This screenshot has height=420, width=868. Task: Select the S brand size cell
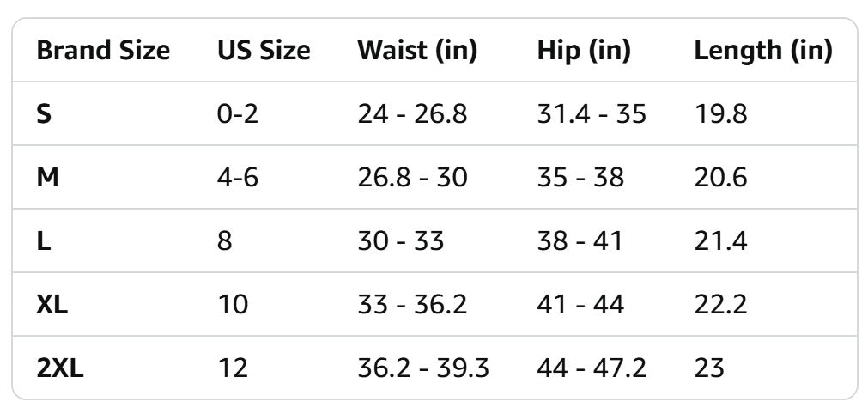click(44, 114)
